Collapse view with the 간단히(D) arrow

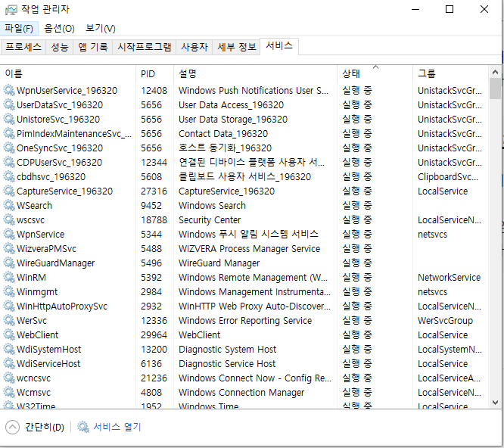click(13, 427)
